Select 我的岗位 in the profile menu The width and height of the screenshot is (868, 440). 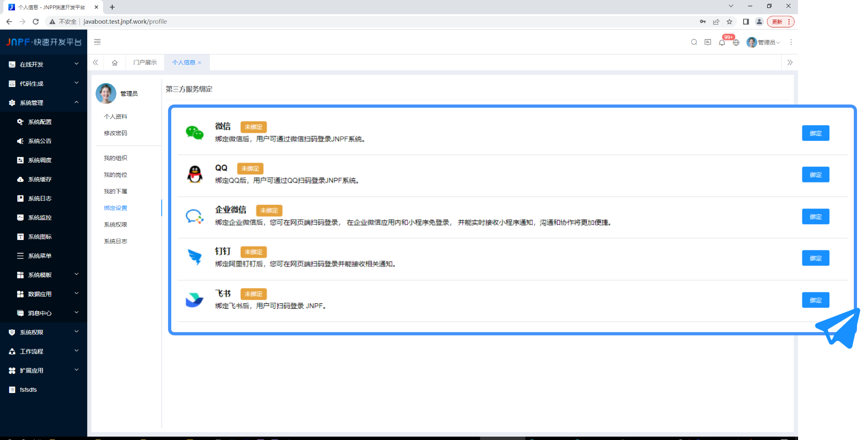115,175
